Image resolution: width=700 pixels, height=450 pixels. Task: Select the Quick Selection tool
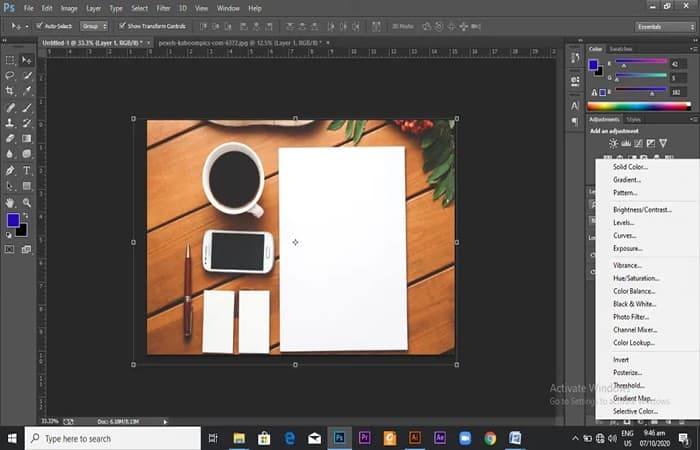click(x=26, y=75)
